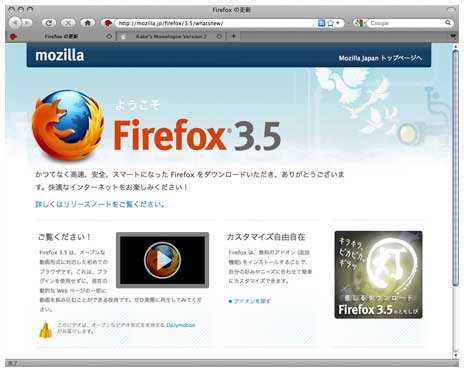Open the Google search engine selector

[361, 23]
